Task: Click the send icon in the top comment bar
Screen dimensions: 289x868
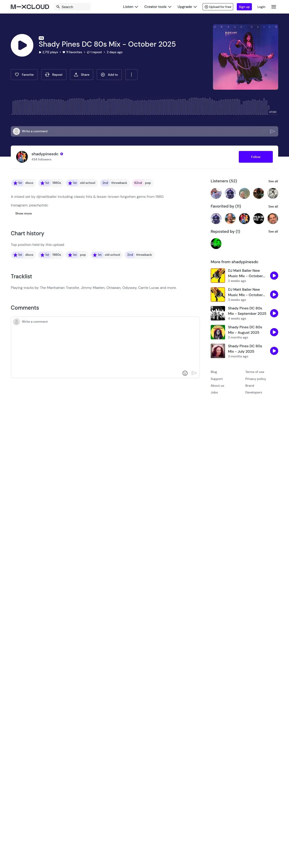Action: click(273, 131)
